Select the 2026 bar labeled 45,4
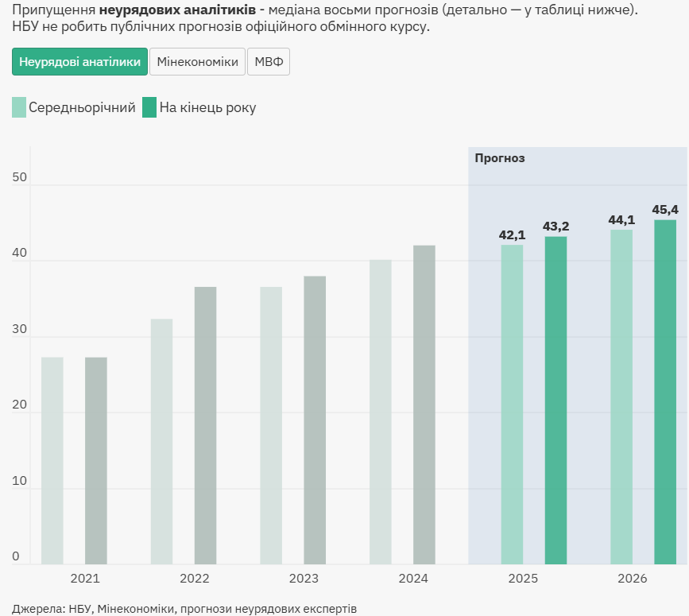 (665, 393)
